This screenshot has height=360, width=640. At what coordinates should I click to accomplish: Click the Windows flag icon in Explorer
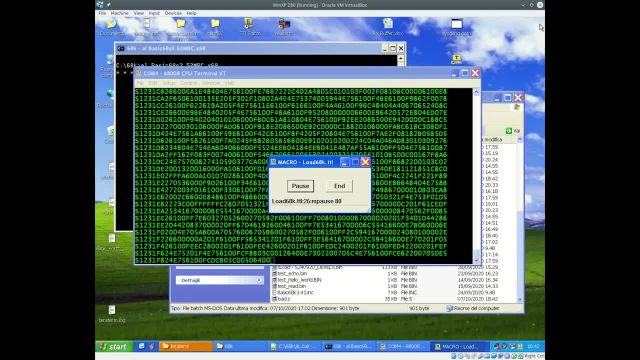516,107
